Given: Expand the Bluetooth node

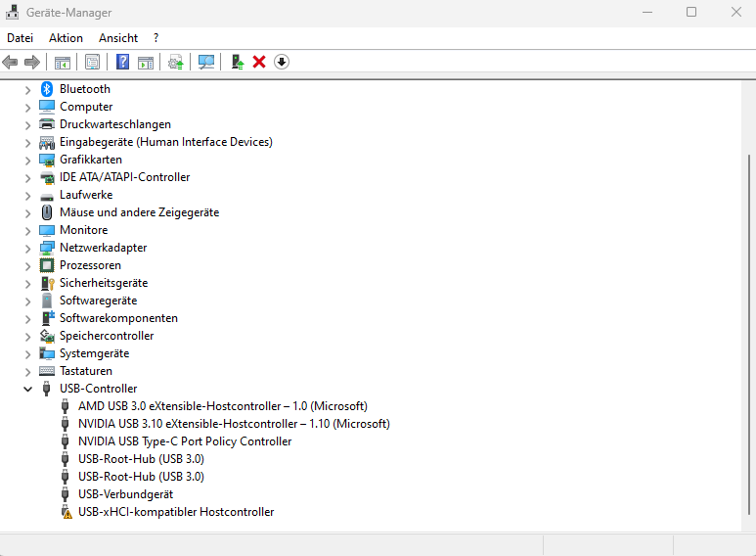Looking at the screenshot, I should 27,90.
